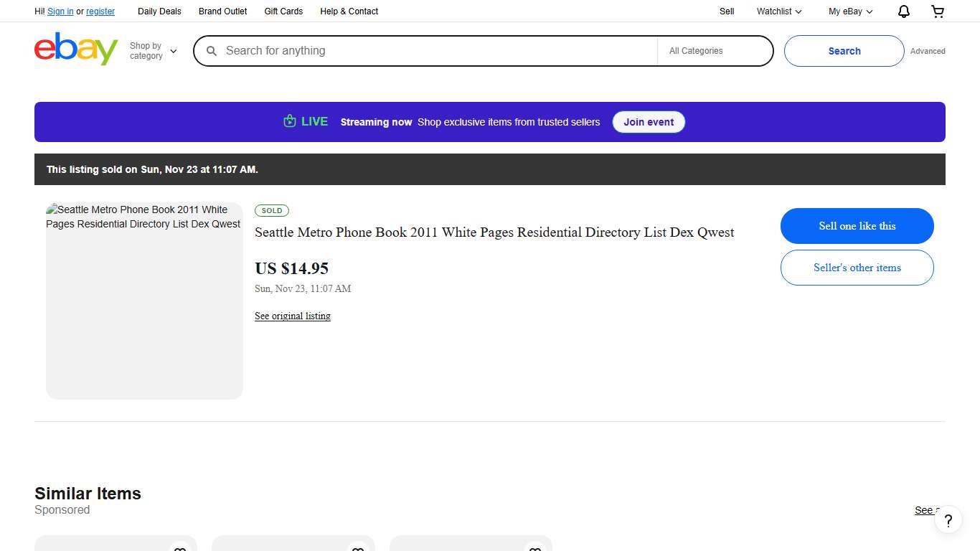Open the floating help question mark
The image size is (980, 551).
948,519
